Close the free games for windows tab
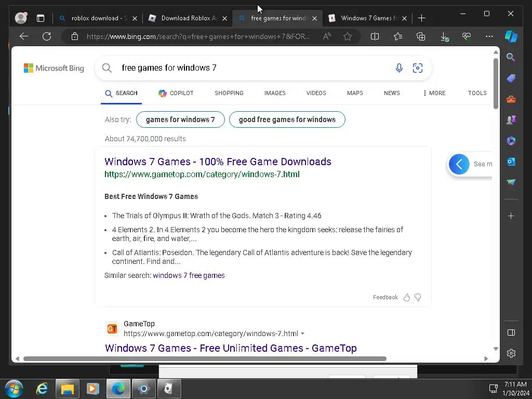 tap(314, 18)
